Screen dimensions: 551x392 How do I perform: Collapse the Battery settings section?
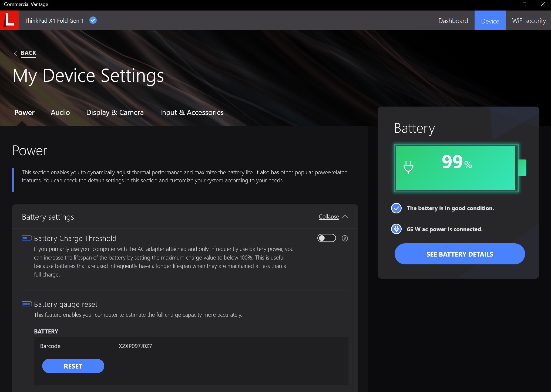[x=329, y=217]
